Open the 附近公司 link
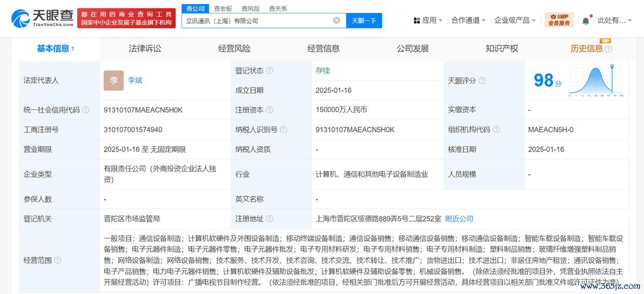 point(459,219)
